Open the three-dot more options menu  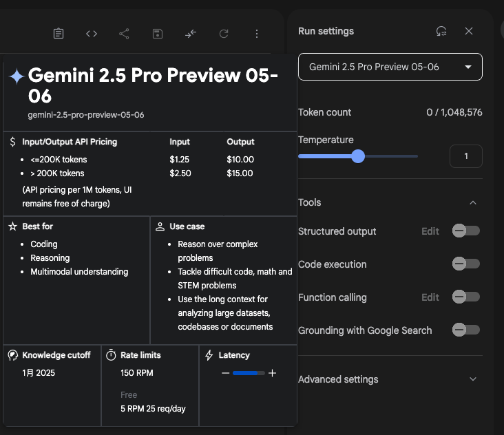pos(257,34)
